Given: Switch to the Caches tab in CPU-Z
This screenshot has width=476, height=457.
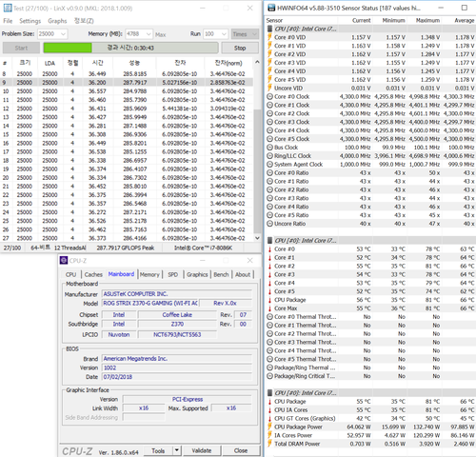Looking at the screenshot, I should [x=93, y=274].
